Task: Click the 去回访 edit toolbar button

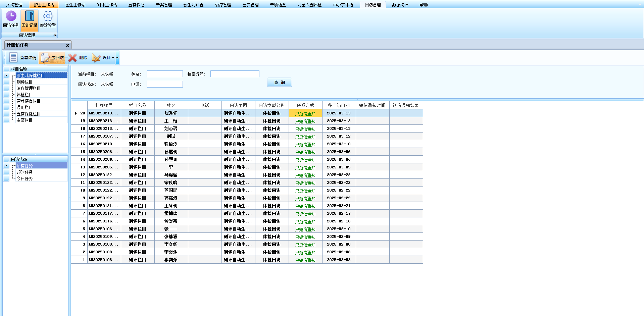Action: coord(52,58)
